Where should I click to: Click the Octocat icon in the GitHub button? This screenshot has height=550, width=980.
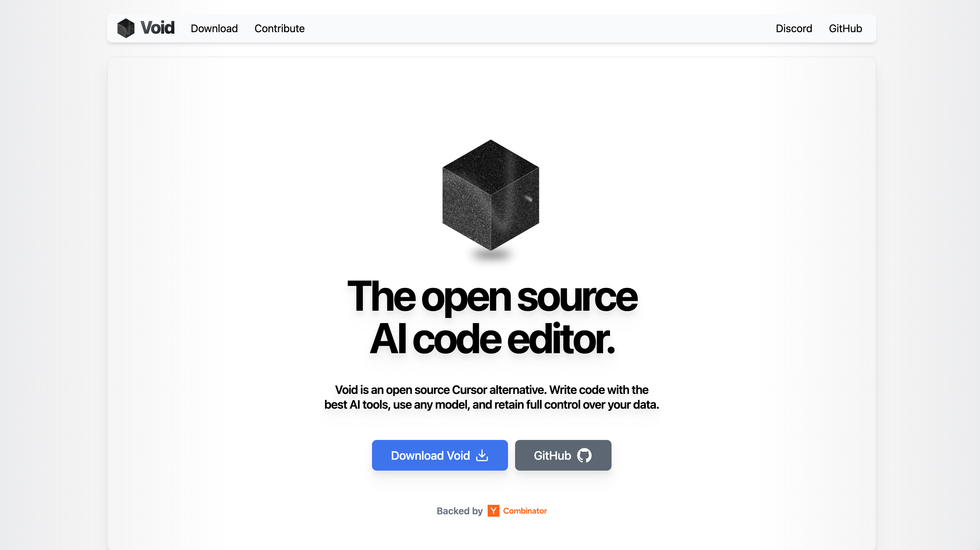(x=584, y=455)
